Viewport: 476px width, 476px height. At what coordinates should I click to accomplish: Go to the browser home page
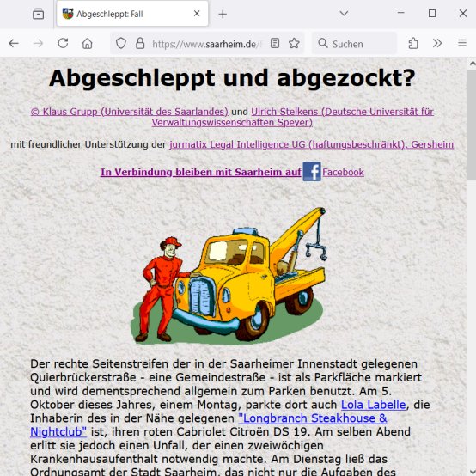[x=88, y=44]
